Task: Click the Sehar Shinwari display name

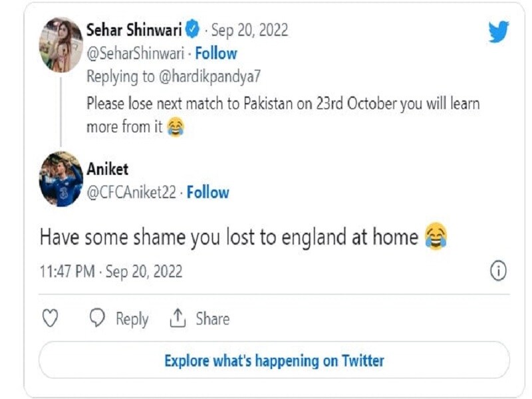Action: coord(134,29)
